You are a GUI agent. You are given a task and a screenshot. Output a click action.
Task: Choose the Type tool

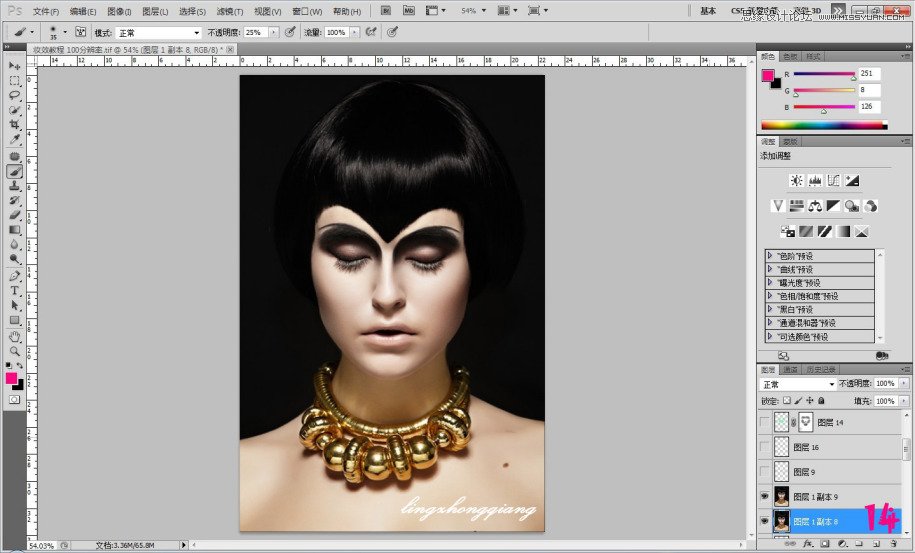click(x=15, y=290)
